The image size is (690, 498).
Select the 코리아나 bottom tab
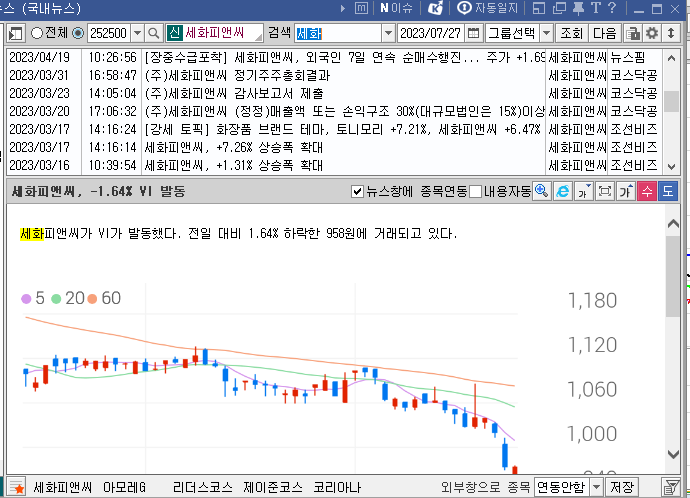[x=337, y=487]
